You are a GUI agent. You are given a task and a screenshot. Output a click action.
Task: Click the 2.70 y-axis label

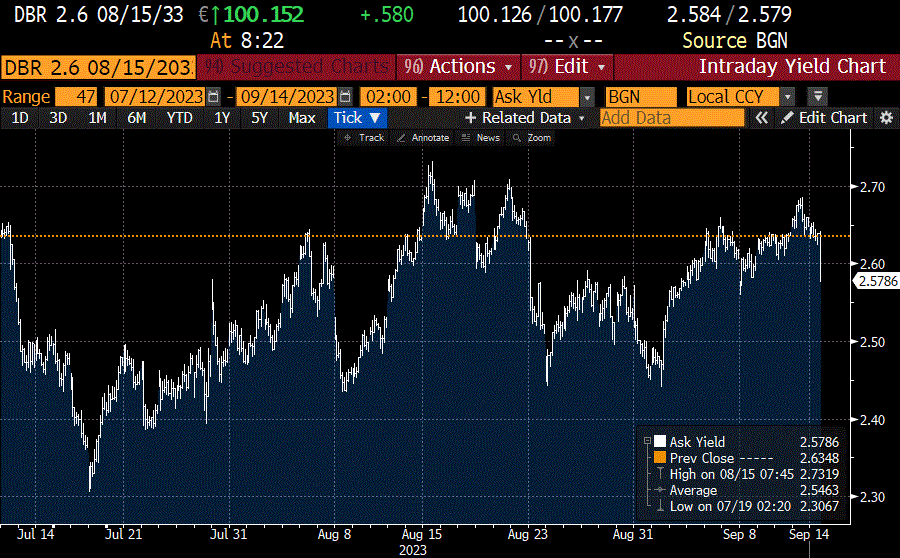(872, 187)
